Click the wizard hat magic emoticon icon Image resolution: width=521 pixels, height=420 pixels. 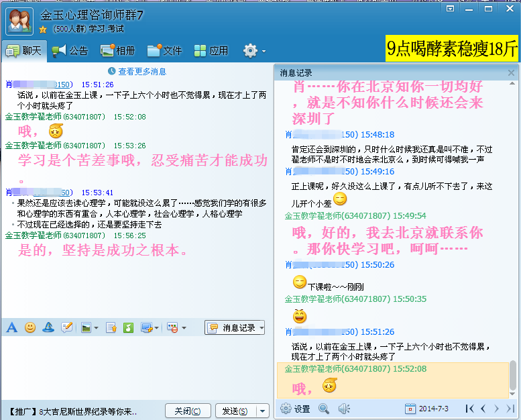(48, 327)
